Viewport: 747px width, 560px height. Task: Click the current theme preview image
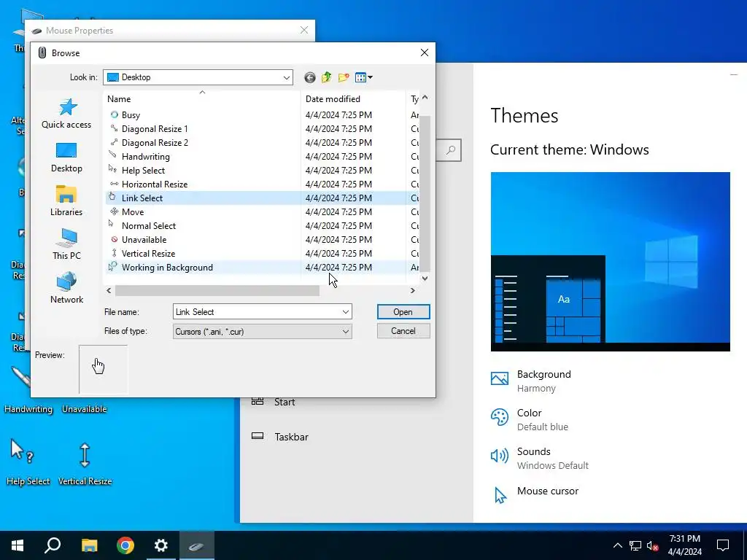tap(611, 262)
